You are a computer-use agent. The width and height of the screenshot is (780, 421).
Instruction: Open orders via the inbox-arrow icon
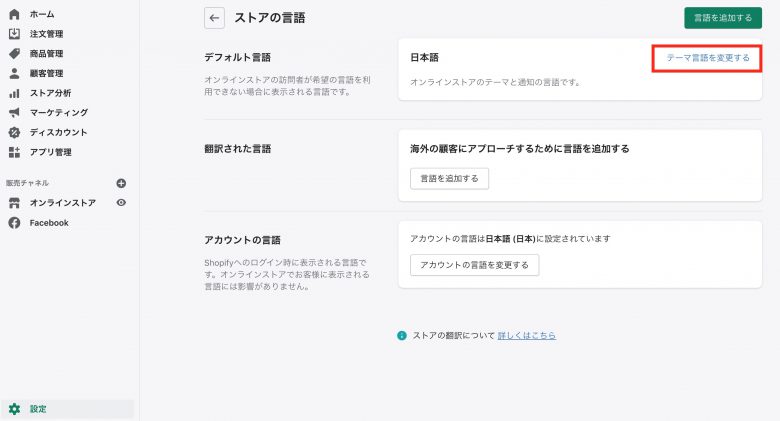[x=14, y=33]
